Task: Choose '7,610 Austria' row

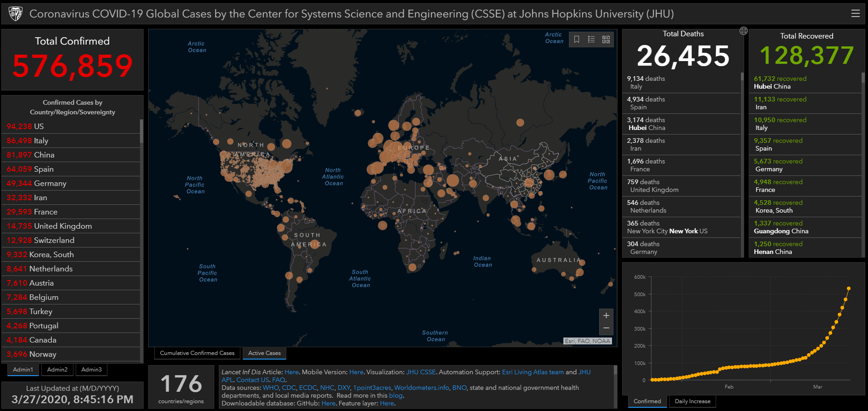Action: point(71,283)
